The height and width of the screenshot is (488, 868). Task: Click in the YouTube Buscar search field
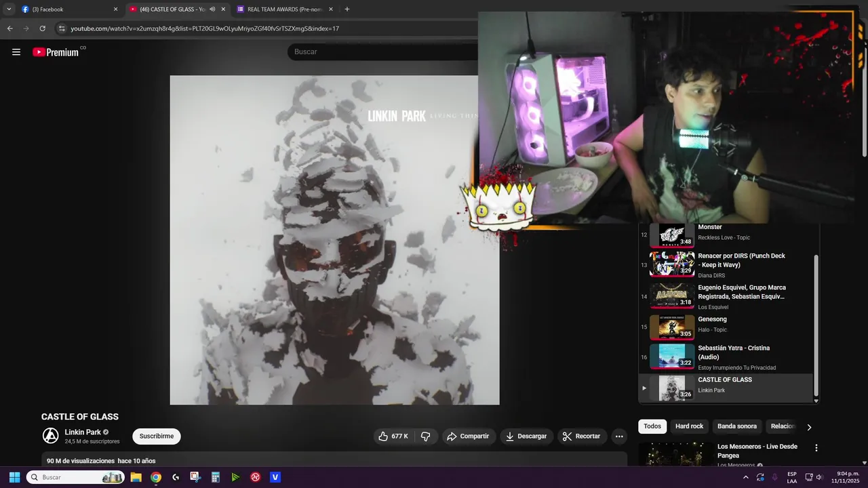[x=383, y=52]
